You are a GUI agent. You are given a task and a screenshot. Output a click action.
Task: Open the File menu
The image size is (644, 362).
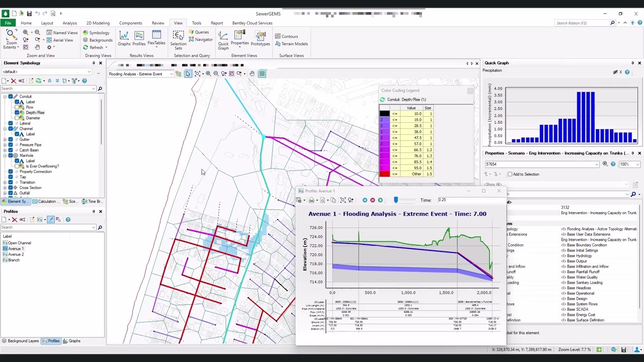[8, 23]
